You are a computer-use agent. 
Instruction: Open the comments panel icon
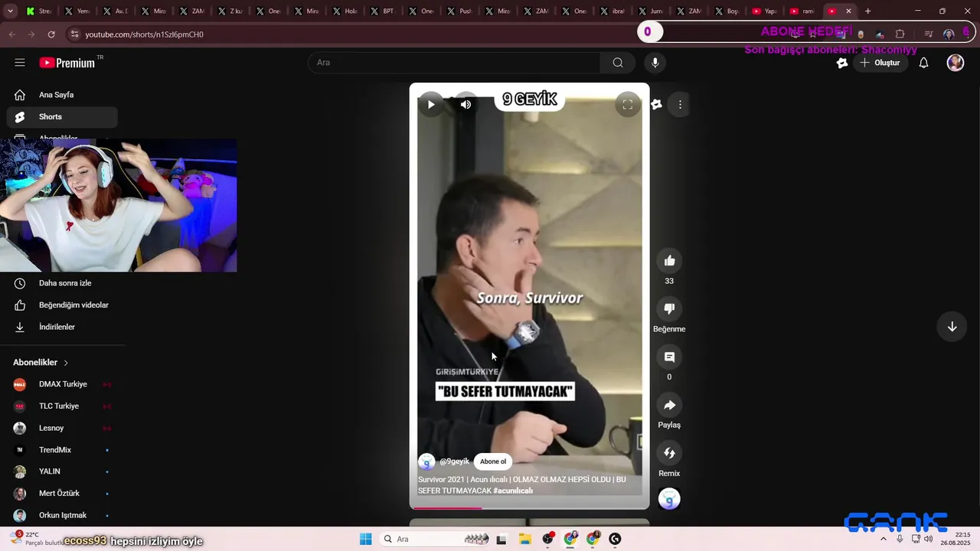pyautogui.click(x=669, y=357)
